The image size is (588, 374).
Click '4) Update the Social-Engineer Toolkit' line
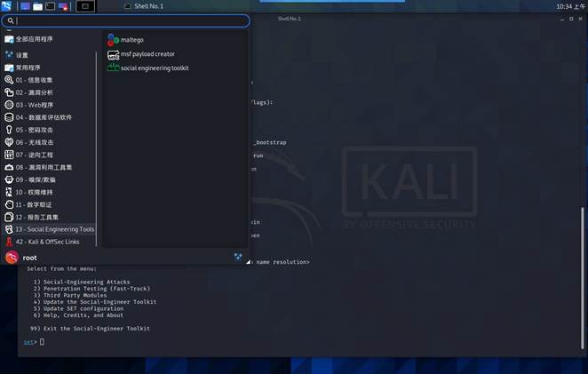click(95, 302)
